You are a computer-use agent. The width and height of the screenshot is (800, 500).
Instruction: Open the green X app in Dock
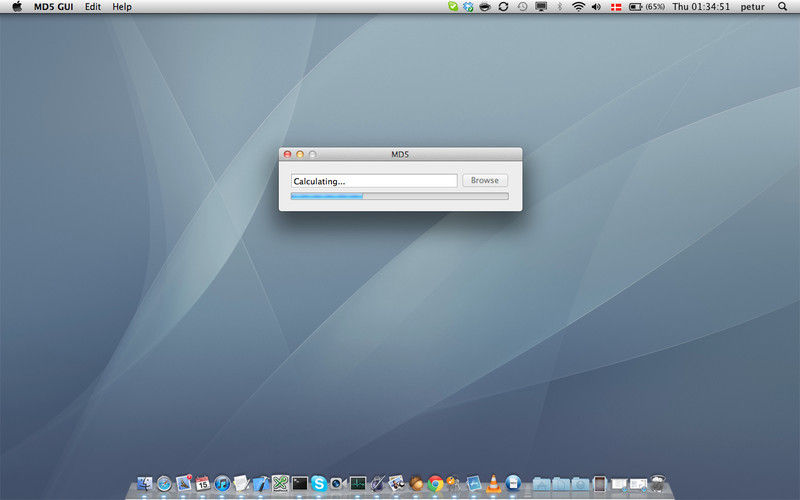click(280, 483)
